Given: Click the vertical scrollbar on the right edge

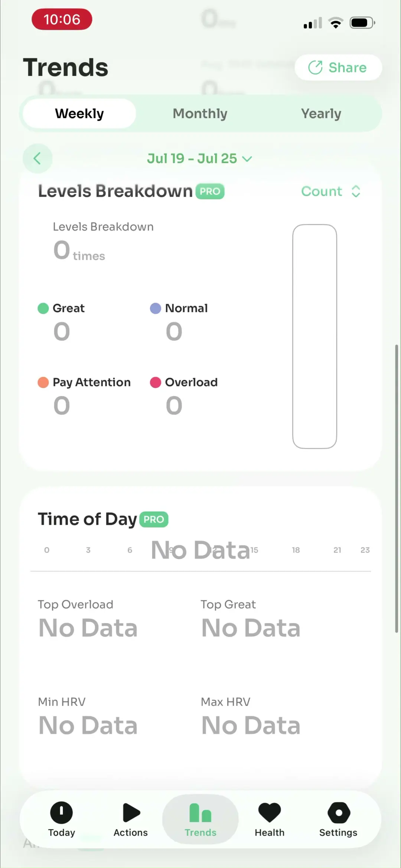Looking at the screenshot, I should point(397,489).
